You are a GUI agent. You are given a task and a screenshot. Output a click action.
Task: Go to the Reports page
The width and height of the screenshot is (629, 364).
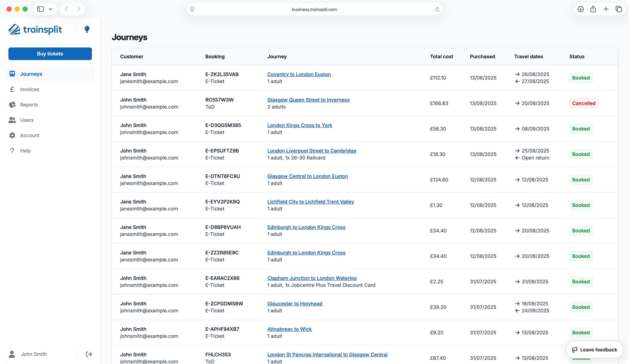click(x=29, y=105)
